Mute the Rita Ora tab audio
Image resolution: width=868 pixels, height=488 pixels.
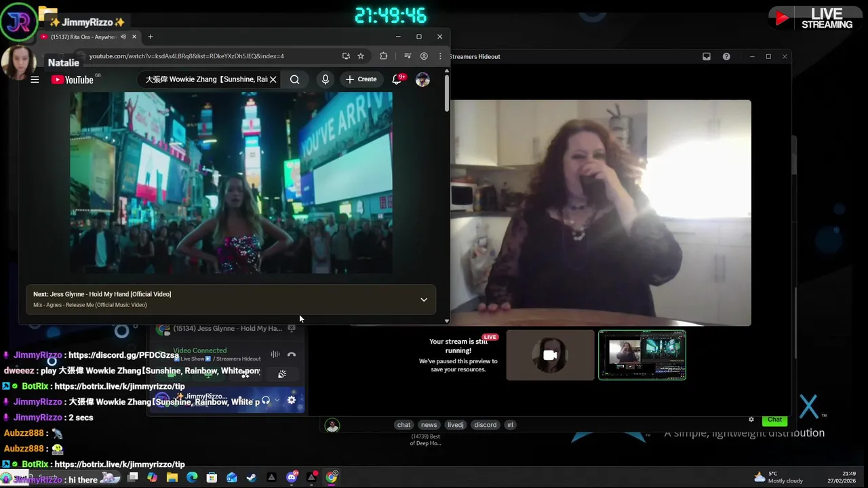point(123,37)
